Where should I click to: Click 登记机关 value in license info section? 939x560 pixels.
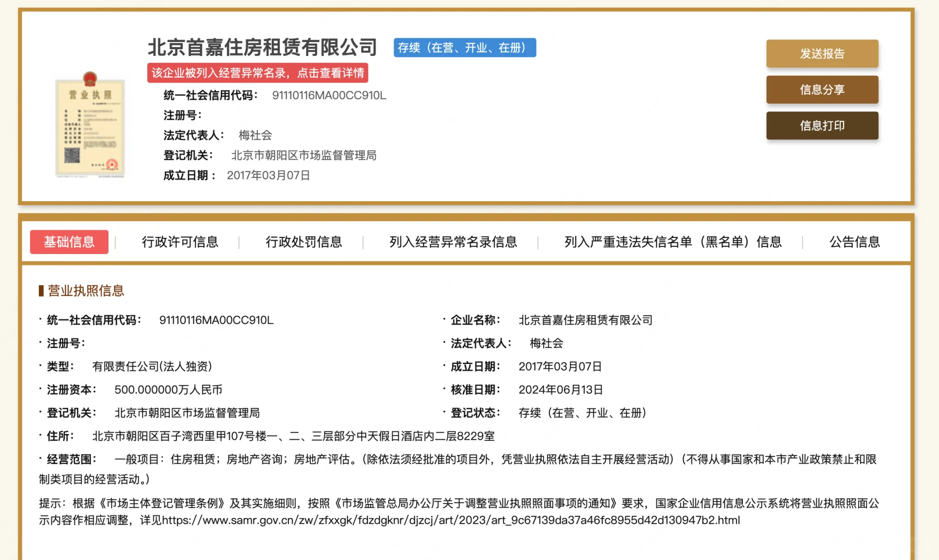pyautogui.click(x=187, y=413)
